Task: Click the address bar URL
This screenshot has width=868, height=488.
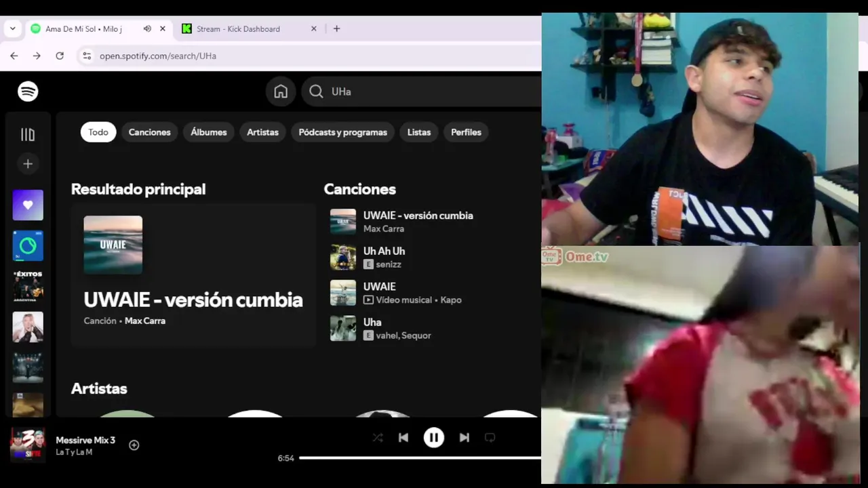Action: [x=158, y=56]
